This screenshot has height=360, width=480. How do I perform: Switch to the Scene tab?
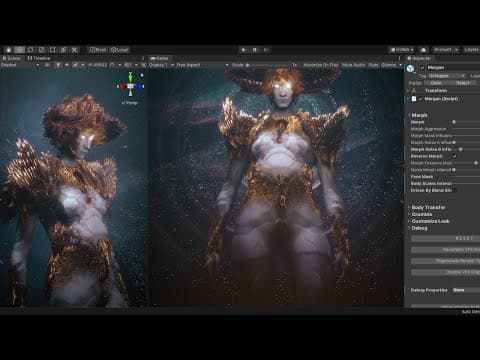click(12, 58)
